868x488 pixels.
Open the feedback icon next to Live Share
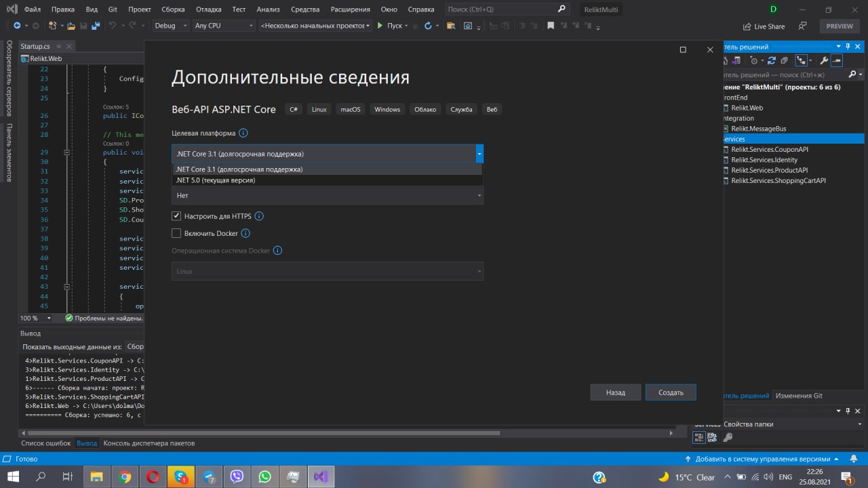(x=803, y=26)
